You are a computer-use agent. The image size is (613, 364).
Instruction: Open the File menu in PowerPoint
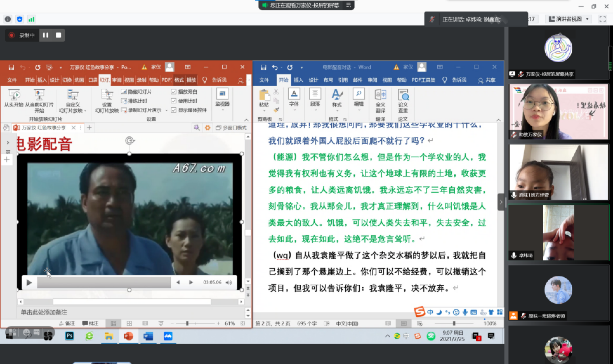click(x=12, y=80)
